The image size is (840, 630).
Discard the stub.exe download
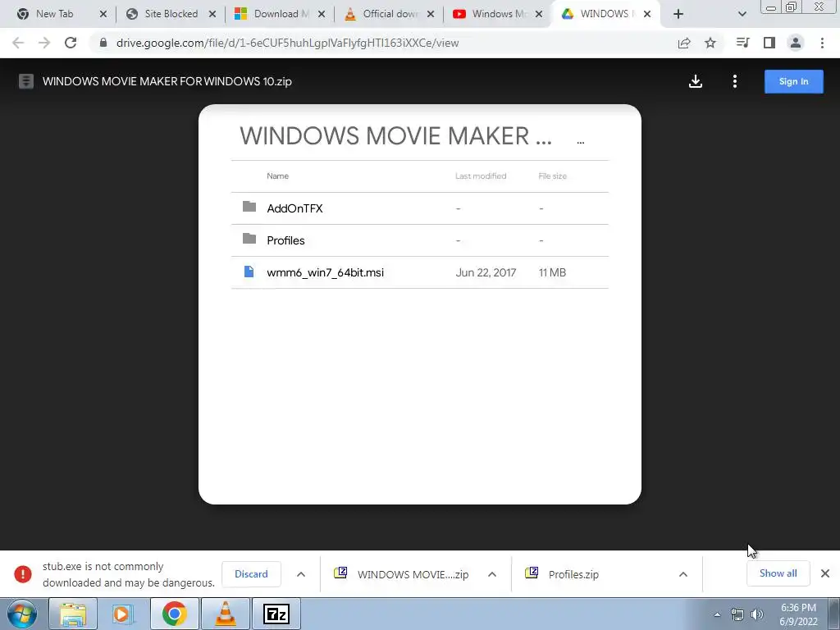tap(251, 573)
